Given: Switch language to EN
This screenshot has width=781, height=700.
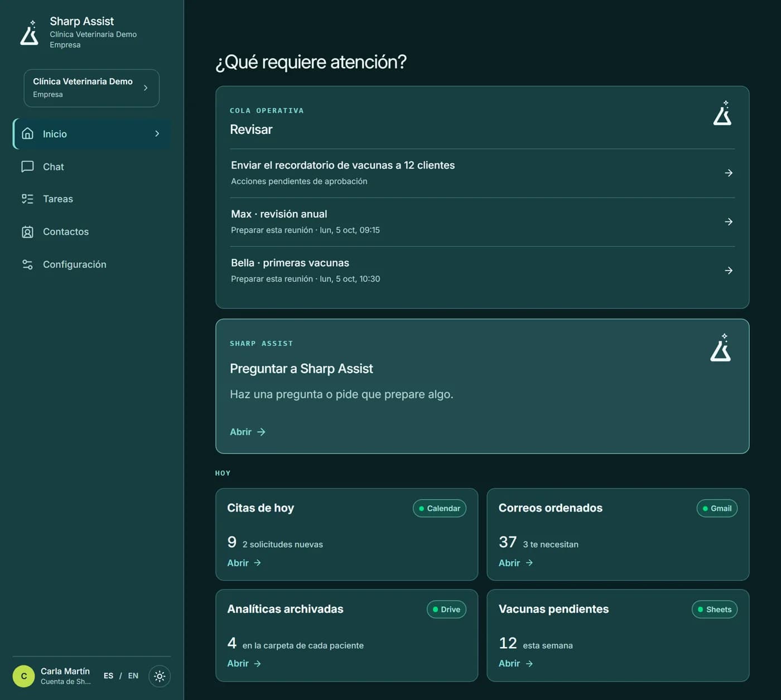Looking at the screenshot, I should click(133, 676).
